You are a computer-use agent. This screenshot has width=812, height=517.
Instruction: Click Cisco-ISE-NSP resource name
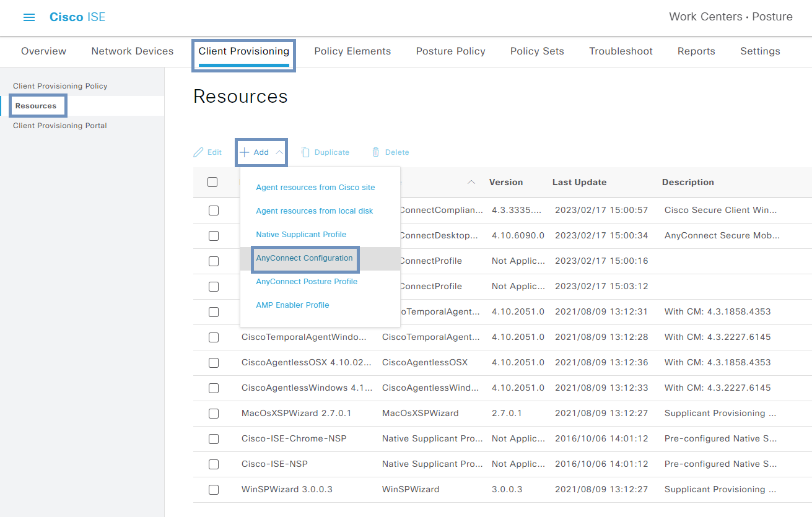(x=274, y=464)
